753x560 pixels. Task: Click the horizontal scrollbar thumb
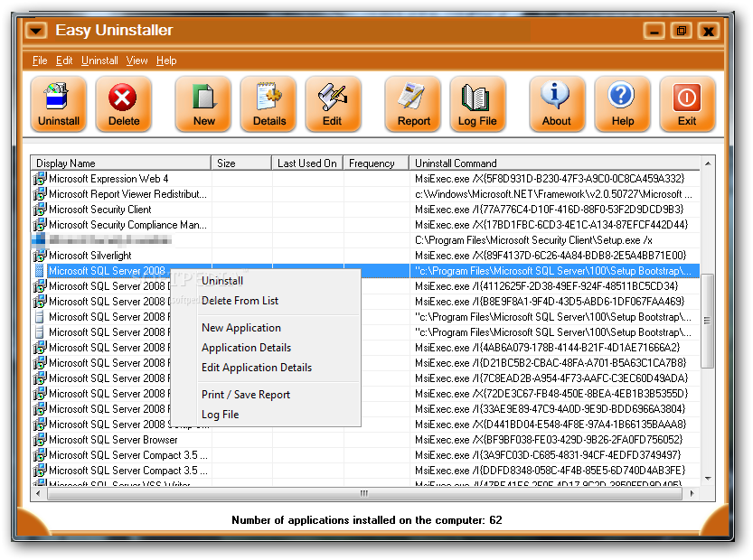(364, 493)
